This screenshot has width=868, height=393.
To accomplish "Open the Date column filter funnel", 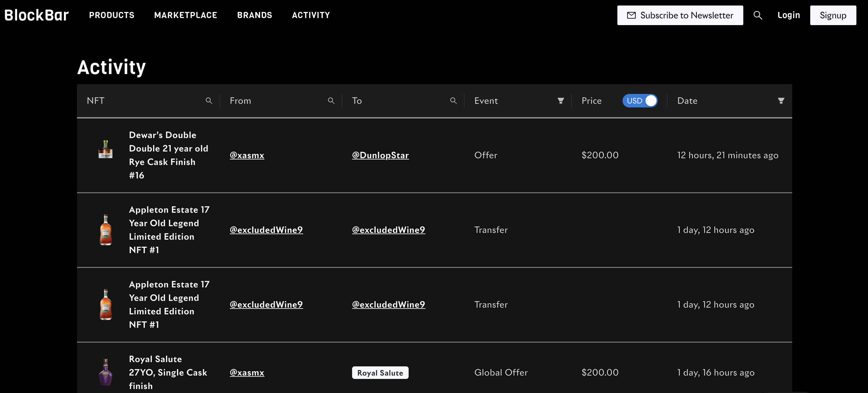I will click(x=781, y=100).
